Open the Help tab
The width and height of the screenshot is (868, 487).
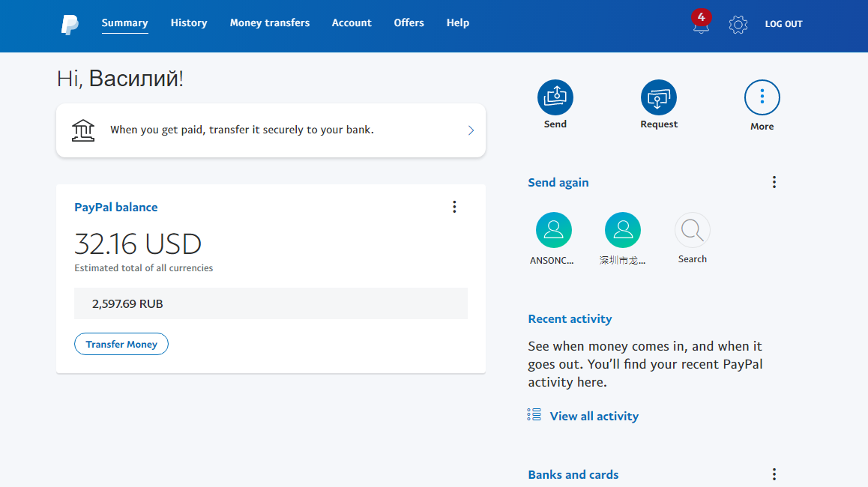coord(458,22)
